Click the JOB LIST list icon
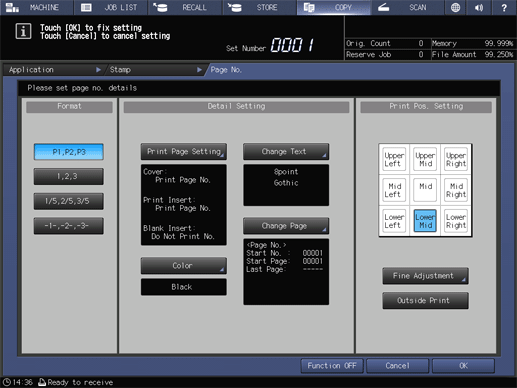Screen dimensions: 517x388 pos(86,7)
